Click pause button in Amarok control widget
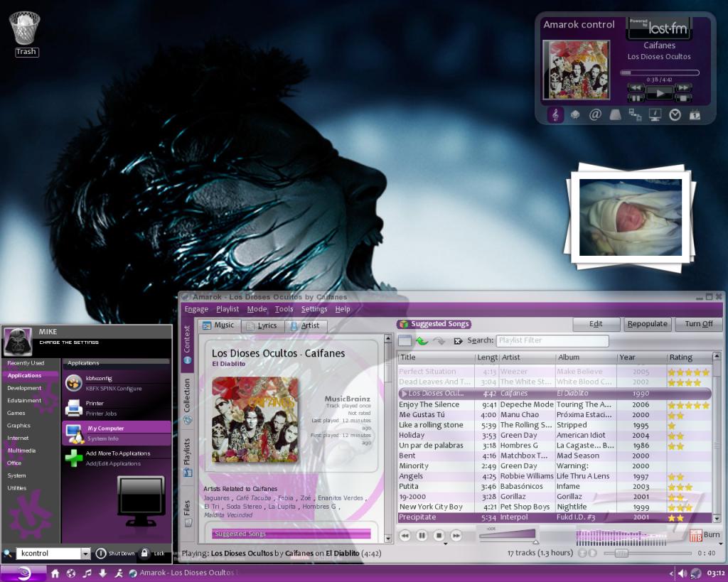This screenshot has width=728, height=582. pyautogui.click(x=636, y=98)
